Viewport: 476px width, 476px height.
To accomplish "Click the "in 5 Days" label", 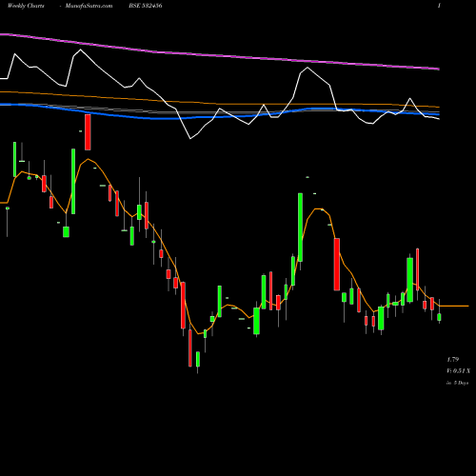I will 457,383.
